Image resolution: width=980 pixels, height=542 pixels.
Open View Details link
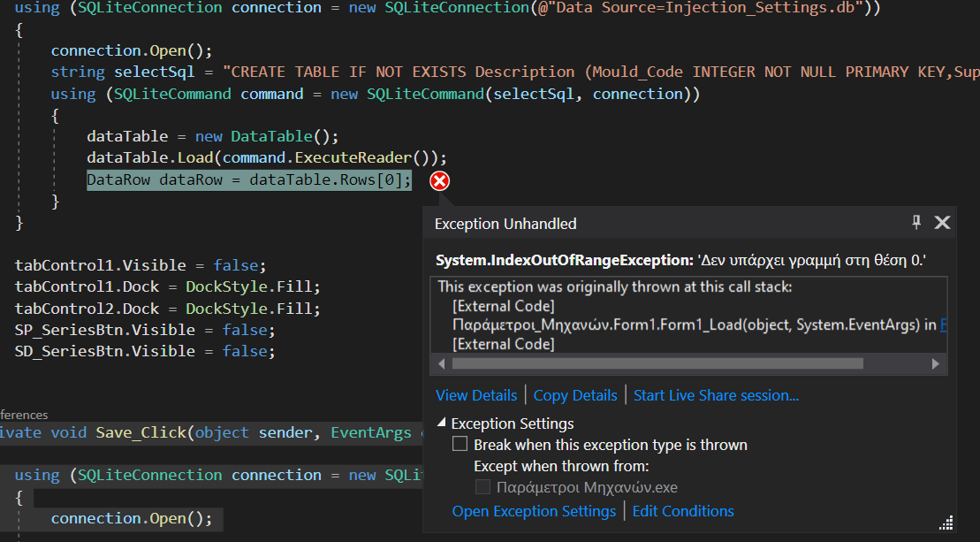(x=476, y=395)
